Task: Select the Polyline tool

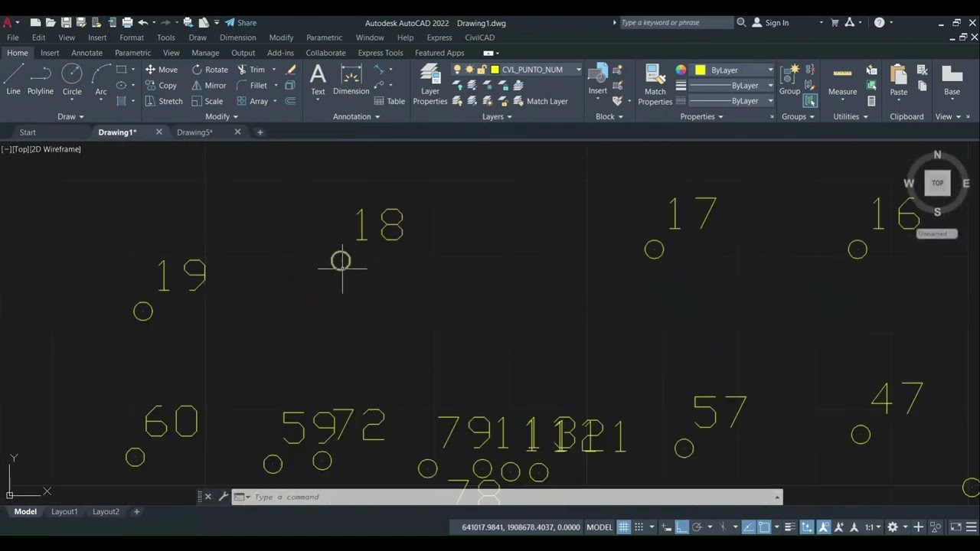Action: pos(41,80)
